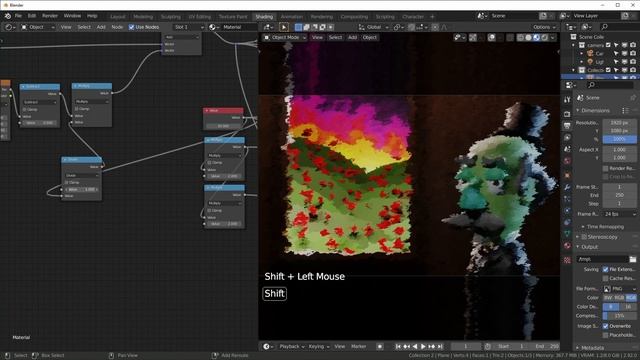Open the Window menu
The width and height of the screenshot is (640, 360).
tap(72, 16)
